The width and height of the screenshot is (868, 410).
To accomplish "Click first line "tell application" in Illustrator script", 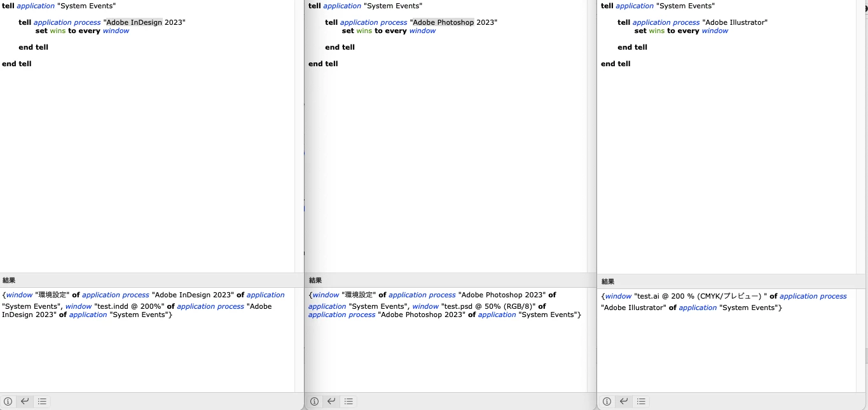I will tap(628, 6).
